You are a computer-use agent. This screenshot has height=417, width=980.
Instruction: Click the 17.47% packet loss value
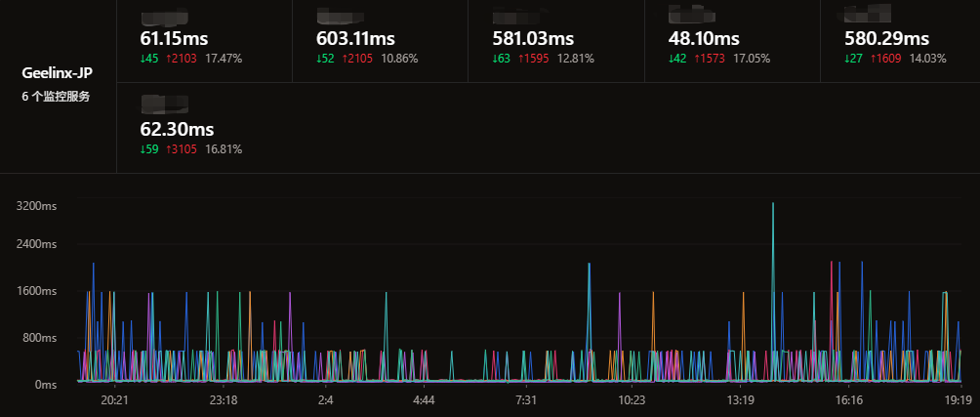[224, 59]
